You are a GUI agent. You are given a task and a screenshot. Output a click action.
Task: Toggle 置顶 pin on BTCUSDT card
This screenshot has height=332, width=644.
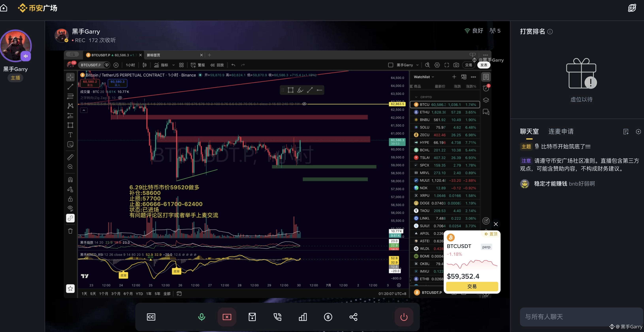(x=491, y=234)
